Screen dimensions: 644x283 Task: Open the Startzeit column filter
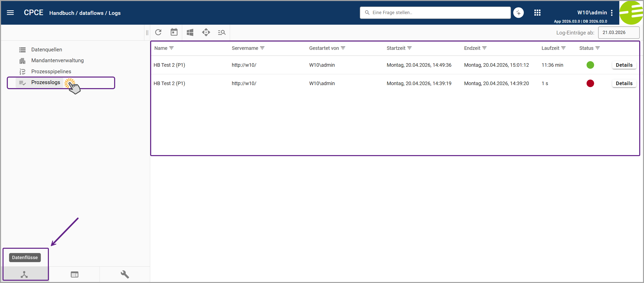[x=409, y=48]
